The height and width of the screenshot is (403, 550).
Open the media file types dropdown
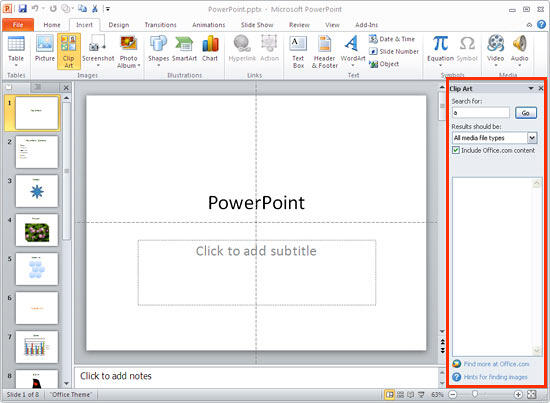coord(532,138)
